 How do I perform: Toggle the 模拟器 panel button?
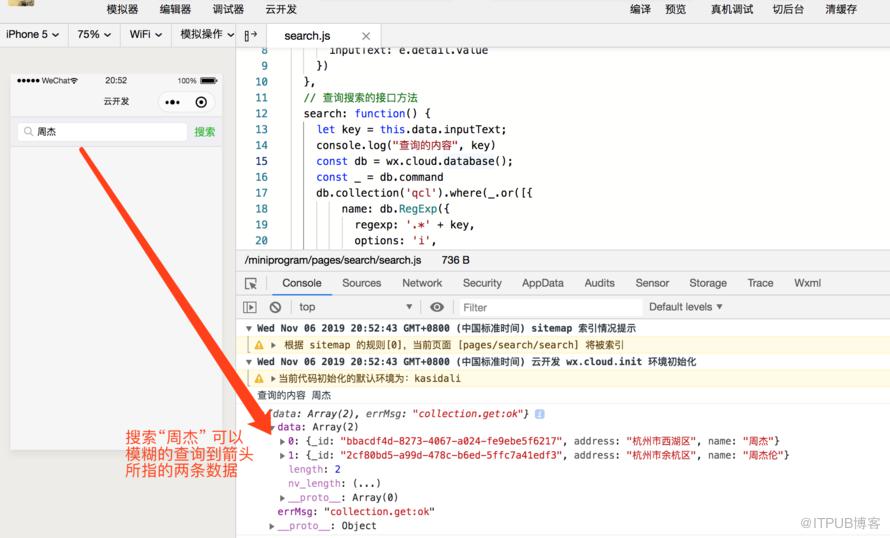tap(123, 9)
